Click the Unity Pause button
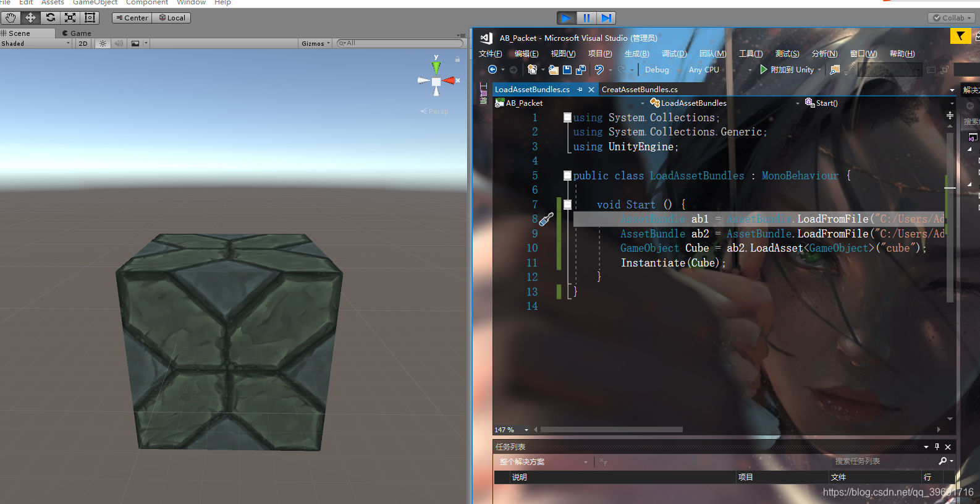The width and height of the screenshot is (980, 504). (x=586, y=18)
